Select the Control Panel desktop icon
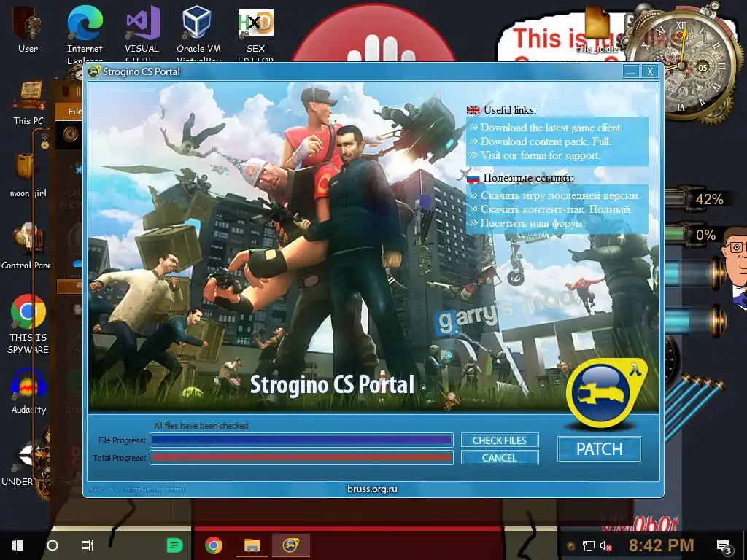 point(26,246)
